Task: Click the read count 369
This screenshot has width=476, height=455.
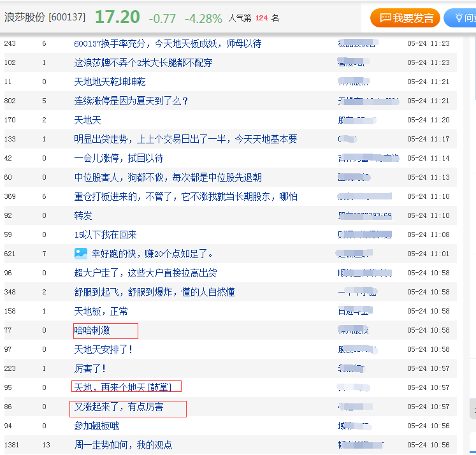Action: pyautogui.click(x=10, y=197)
